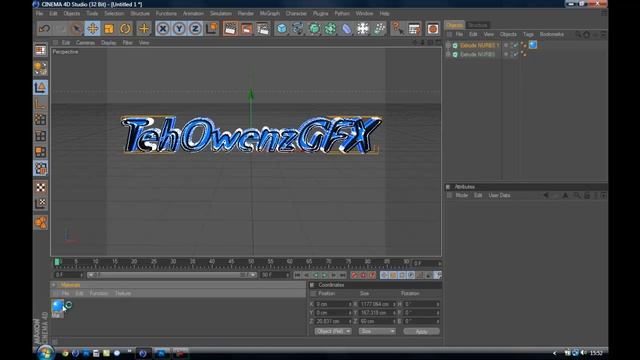The width and height of the screenshot is (640, 360).
Task: Open the Tags menu in Object Manager
Action: [x=528, y=34]
